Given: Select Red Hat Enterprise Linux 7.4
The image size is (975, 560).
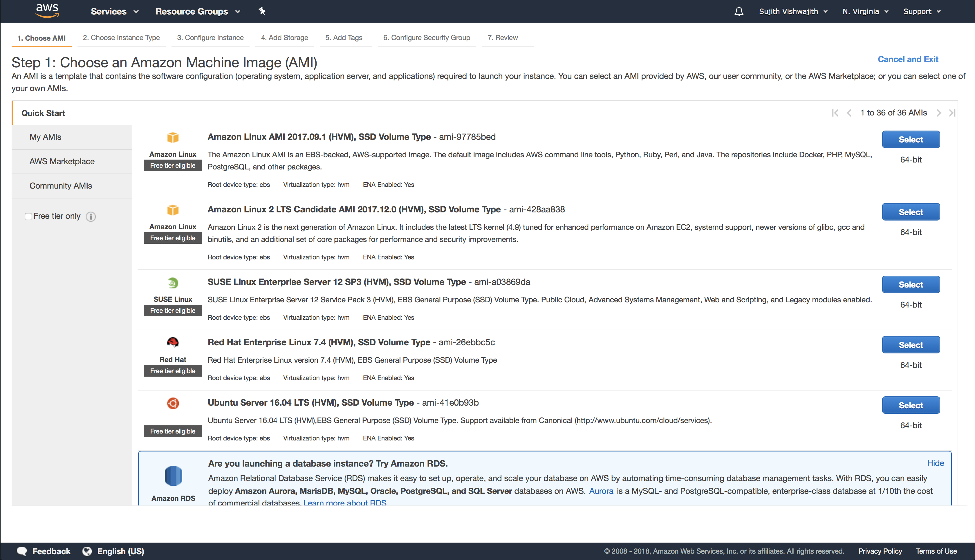Looking at the screenshot, I should 910,345.
